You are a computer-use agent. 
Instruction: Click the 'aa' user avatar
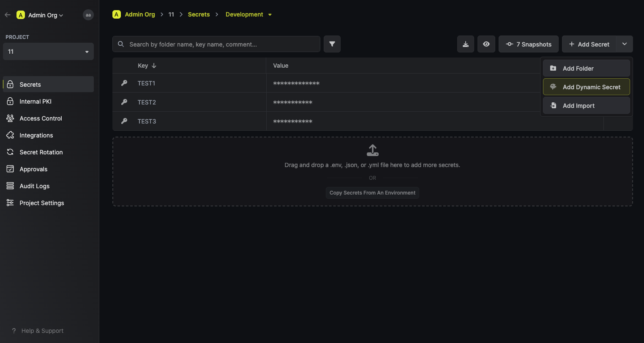[88, 15]
